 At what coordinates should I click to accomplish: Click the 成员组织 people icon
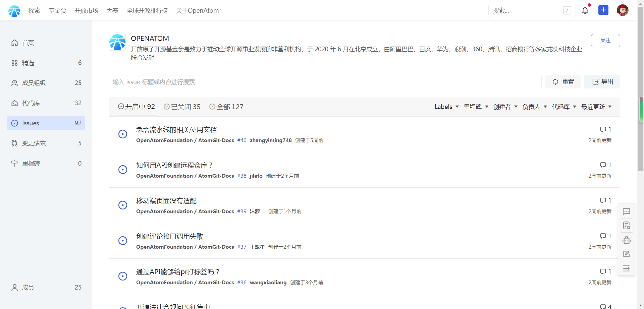click(14, 83)
